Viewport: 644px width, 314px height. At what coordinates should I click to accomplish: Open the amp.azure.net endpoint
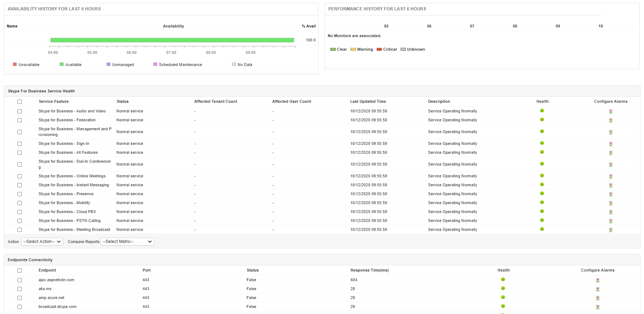click(51, 298)
